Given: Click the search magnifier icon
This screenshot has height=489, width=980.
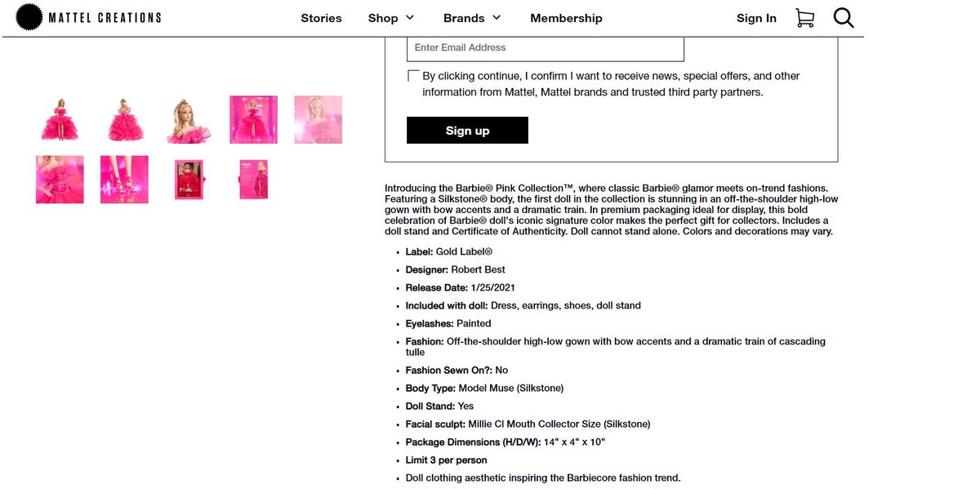Looking at the screenshot, I should [x=843, y=17].
